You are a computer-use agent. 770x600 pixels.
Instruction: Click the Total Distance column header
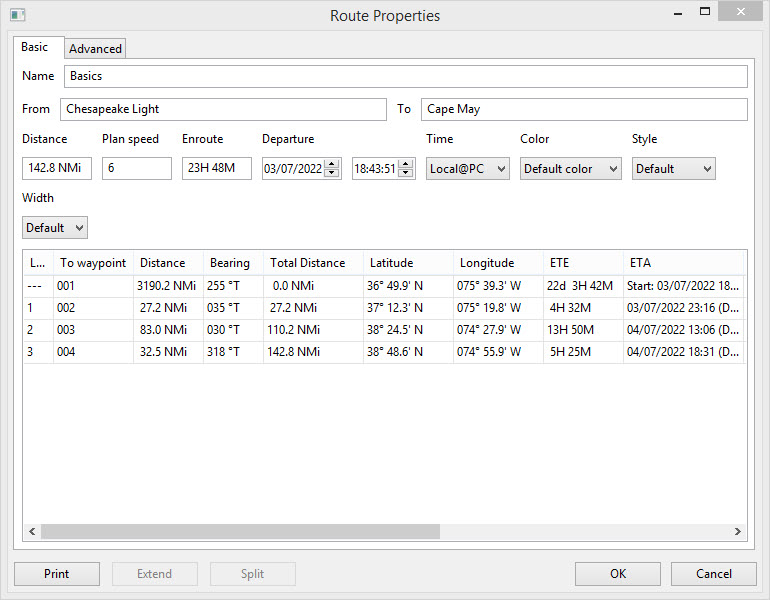308,263
